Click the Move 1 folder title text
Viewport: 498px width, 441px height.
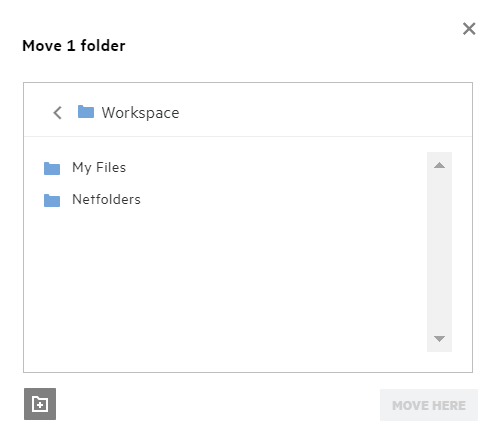pos(74,46)
